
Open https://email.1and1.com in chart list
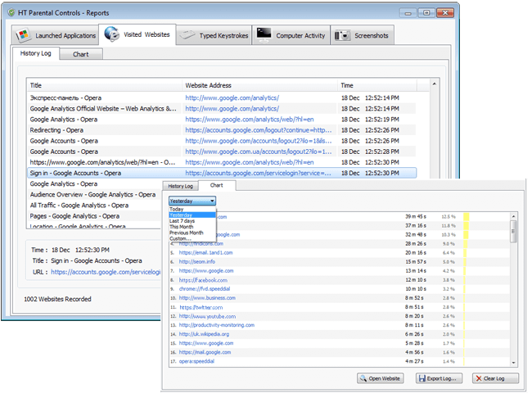point(205,253)
